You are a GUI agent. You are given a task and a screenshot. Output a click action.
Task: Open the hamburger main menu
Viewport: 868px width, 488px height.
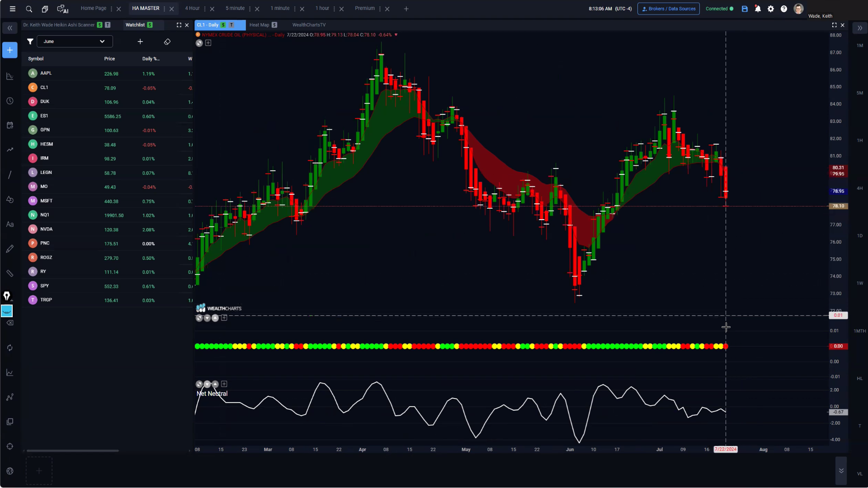coord(13,9)
